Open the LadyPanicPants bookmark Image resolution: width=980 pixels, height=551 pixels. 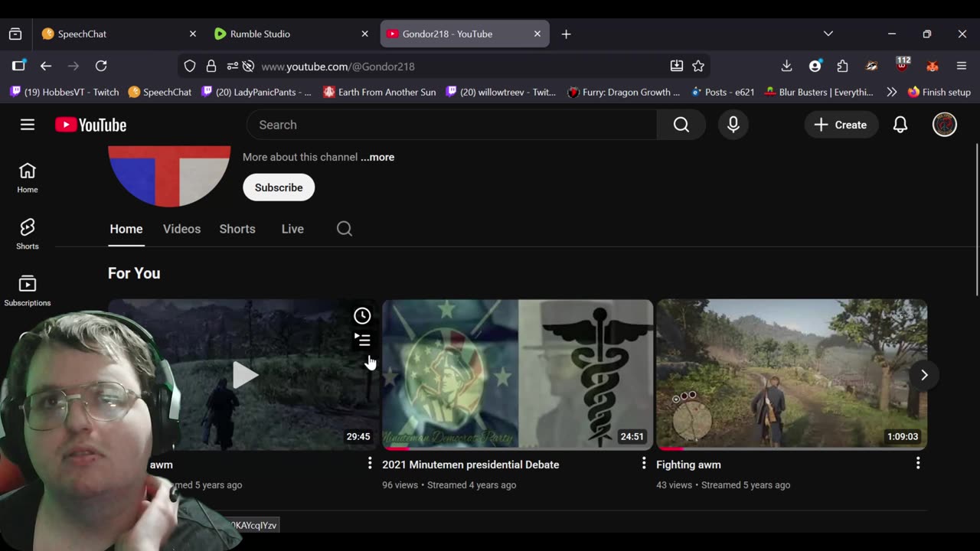(x=256, y=92)
